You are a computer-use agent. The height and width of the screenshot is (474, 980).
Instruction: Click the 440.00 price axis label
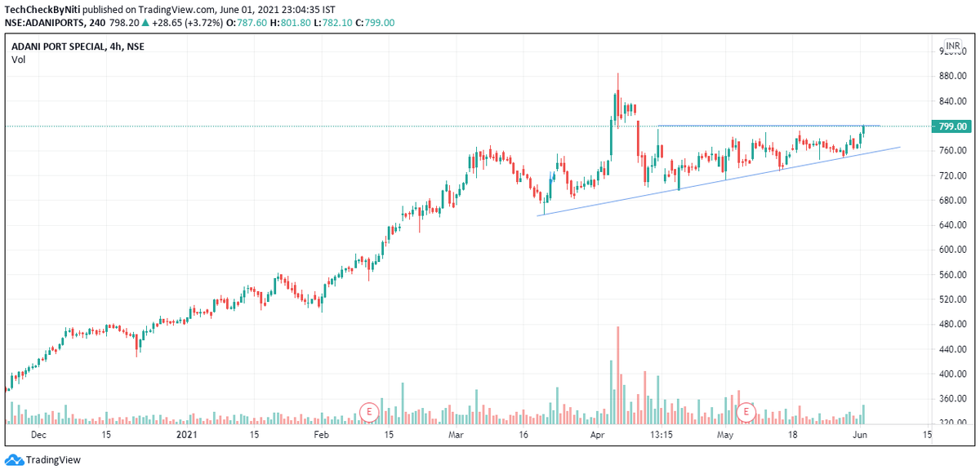coord(952,349)
